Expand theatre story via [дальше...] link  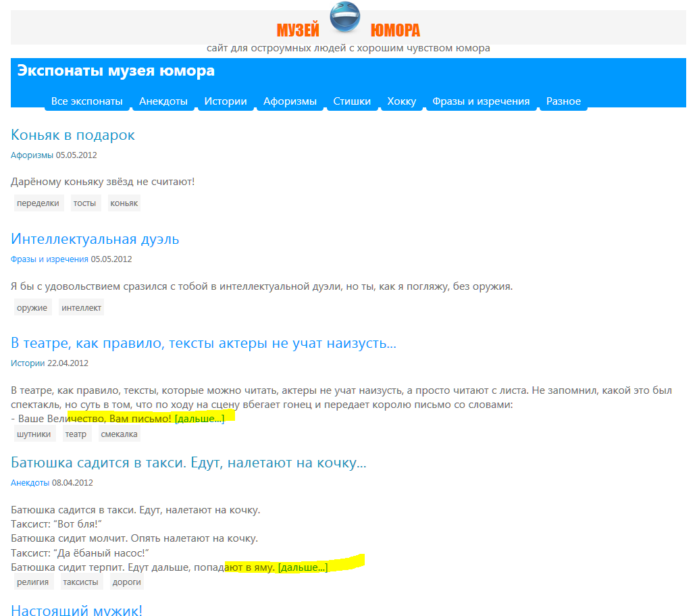coord(200,419)
